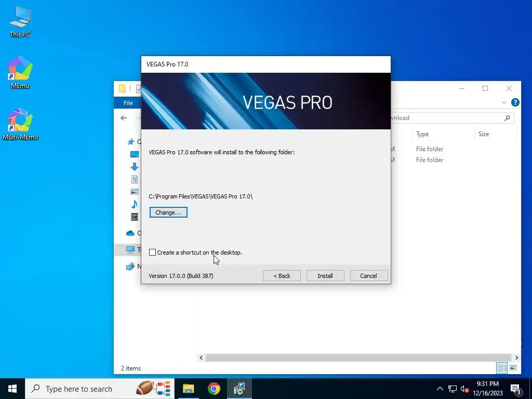Screen dimensions: 532x399
Task: Sort by Size column header
Action: tap(484, 134)
